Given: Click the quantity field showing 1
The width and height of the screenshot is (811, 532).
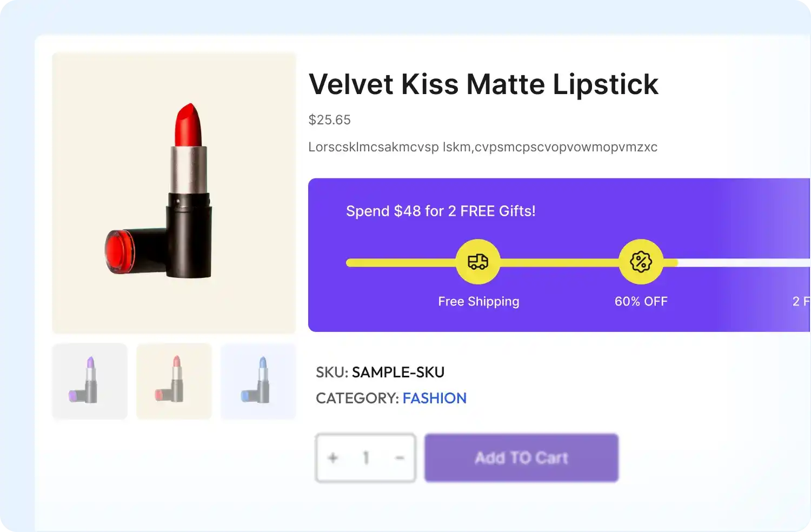Looking at the screenshot, I should point(366,458).
